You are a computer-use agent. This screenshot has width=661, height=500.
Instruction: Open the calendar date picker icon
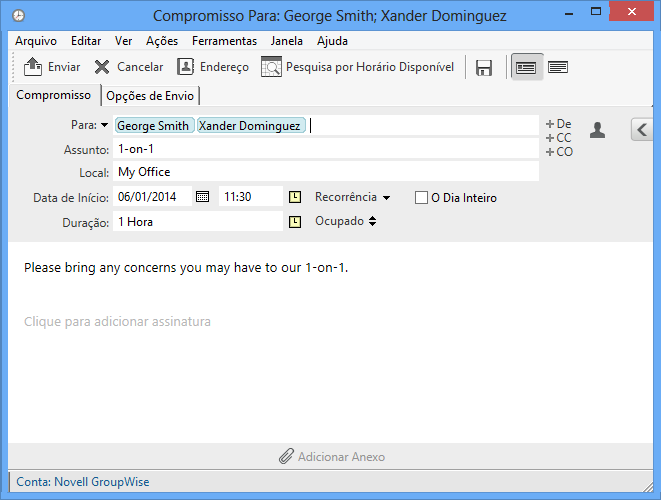coord(202,197)
